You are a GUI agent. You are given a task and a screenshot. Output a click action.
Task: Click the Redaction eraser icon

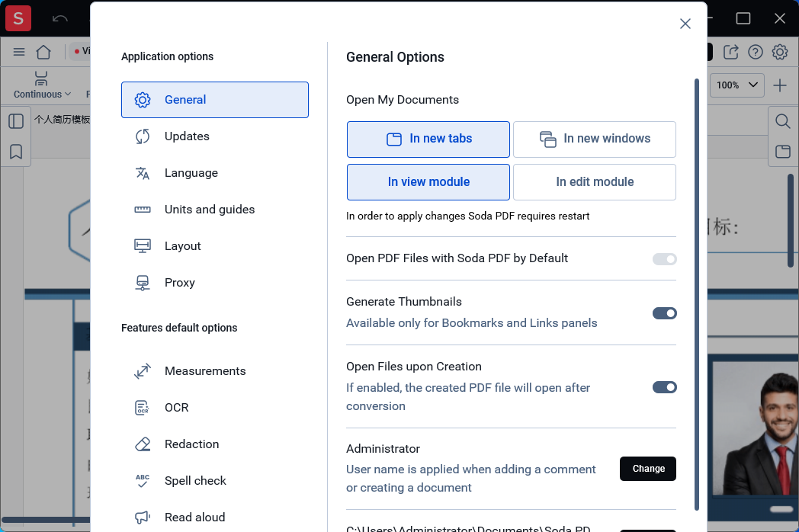[143, 444]
